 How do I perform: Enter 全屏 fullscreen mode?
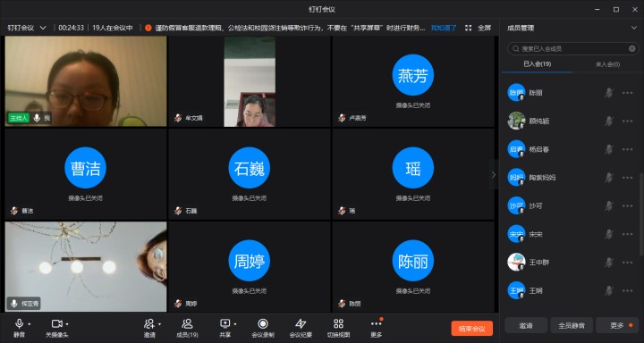pos(479,28)
